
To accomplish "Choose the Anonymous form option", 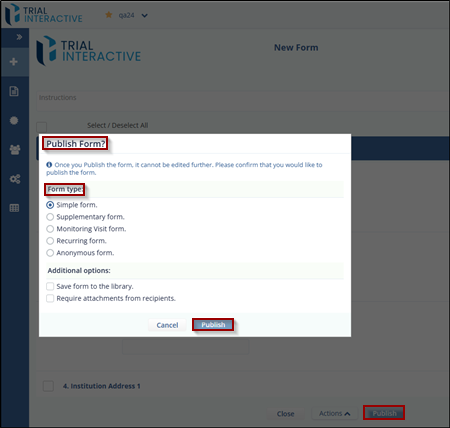I will pyautogui.click(x=50, y=253).
